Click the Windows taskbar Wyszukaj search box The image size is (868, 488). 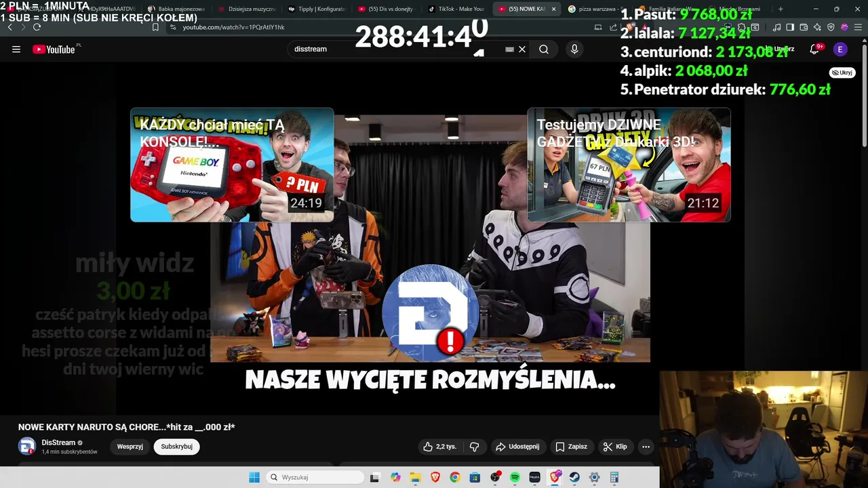click(315, 478)
